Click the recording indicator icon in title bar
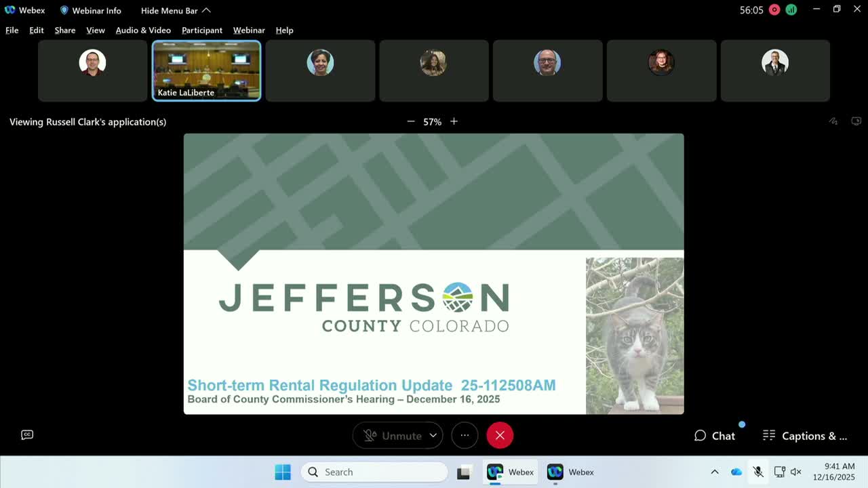 [774, 10]
